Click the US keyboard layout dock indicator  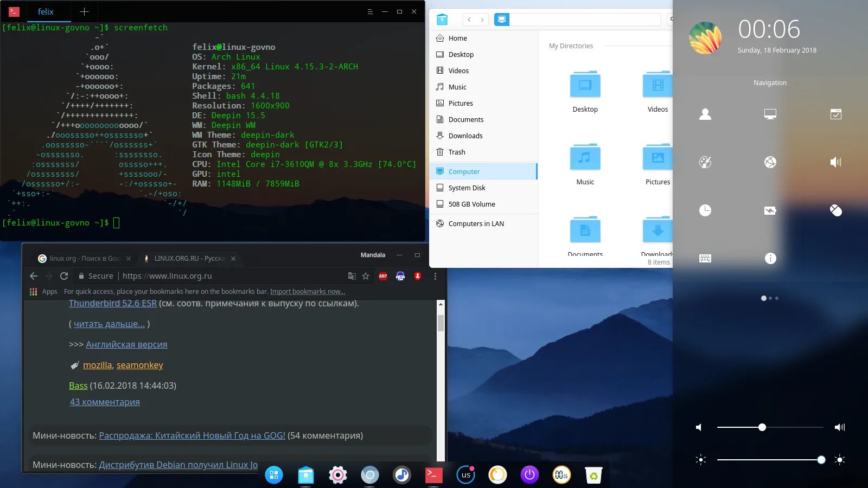[x=466, y=475]
